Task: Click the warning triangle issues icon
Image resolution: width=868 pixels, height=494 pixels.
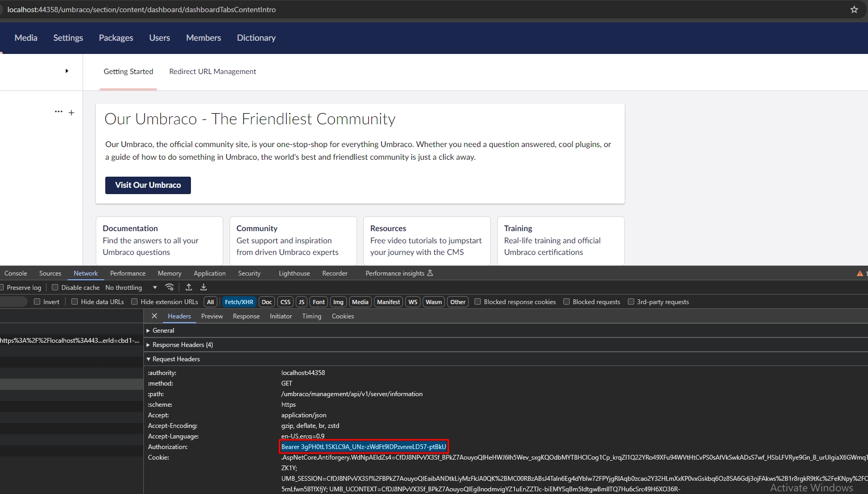Action: [860, 273]
